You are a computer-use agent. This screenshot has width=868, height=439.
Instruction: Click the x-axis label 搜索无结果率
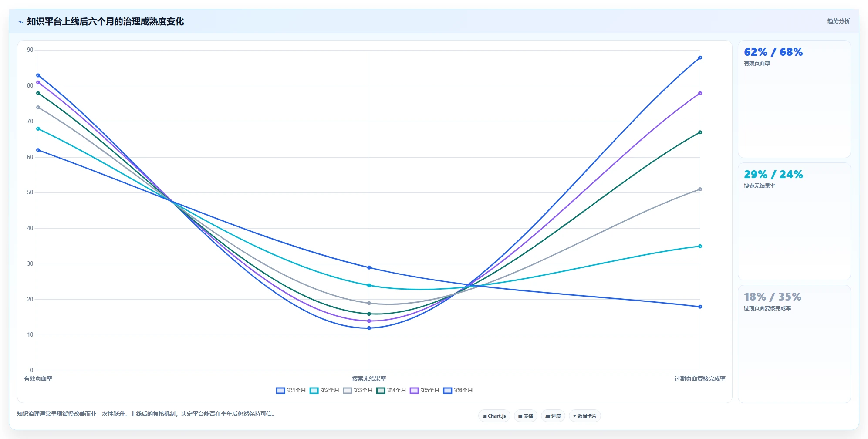point(369,379)
